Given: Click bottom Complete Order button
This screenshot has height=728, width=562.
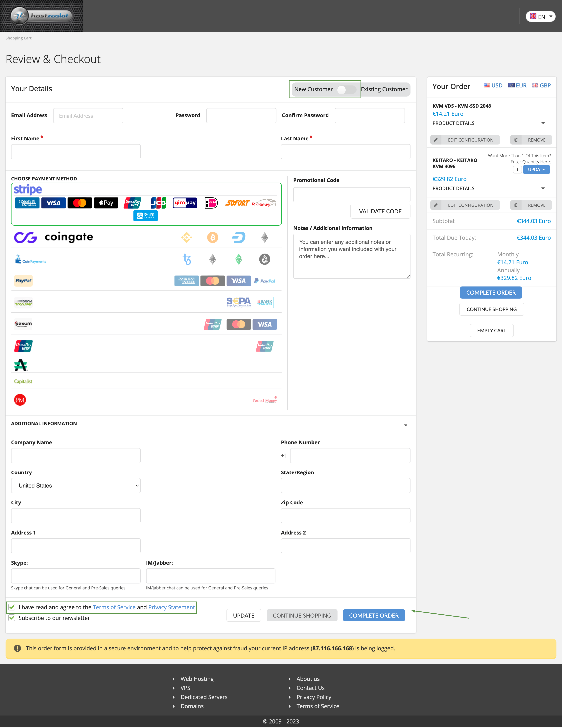Looking at the screenshot, I should (x=374, y=615).
